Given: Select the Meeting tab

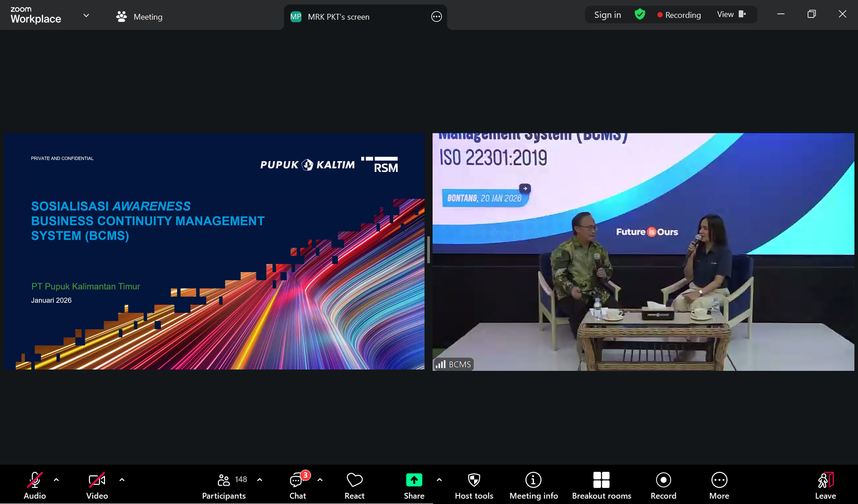Looking at the screenshot, I should tap(139, 17).
